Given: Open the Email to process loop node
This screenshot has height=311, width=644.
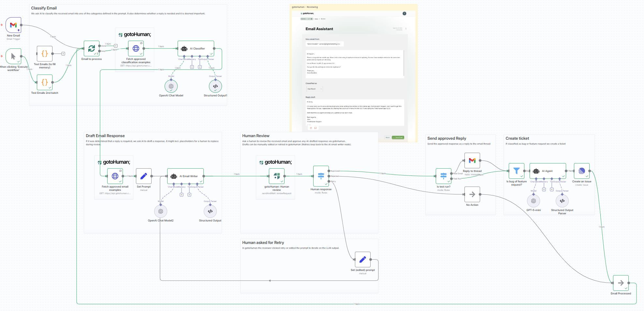Looking at the screenshot, I should (92, 49).
